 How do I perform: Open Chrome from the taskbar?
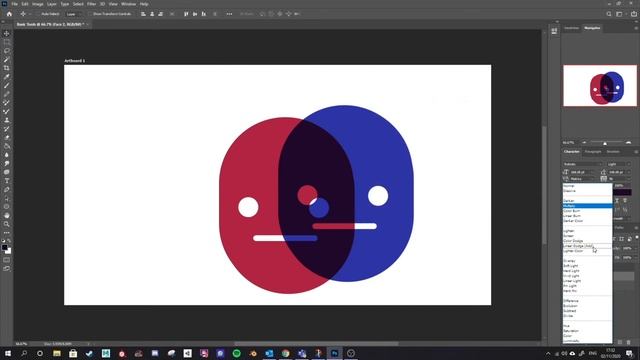click(x=285, y=353)
